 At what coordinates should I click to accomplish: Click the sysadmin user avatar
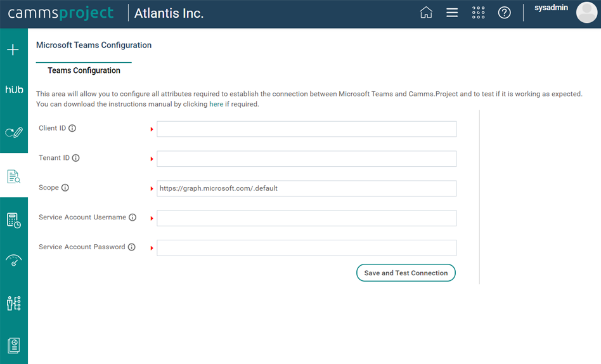point(586,12)
